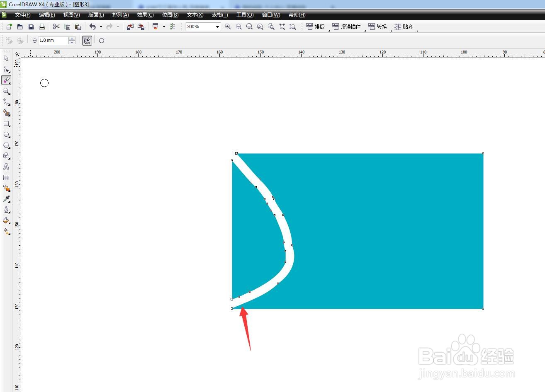Select the Eraser tool in toolbox

coord(6,80)
